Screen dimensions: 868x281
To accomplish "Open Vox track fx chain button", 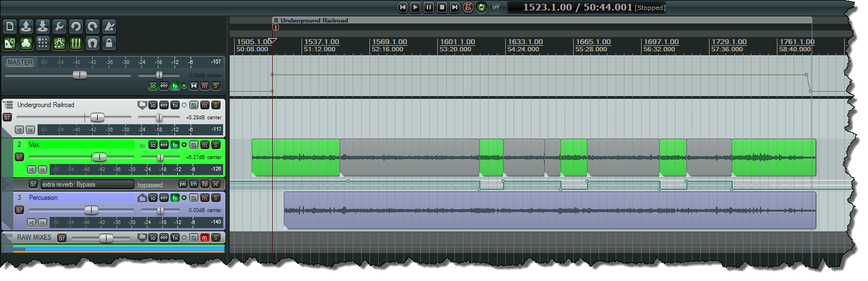I will (175, 145).
